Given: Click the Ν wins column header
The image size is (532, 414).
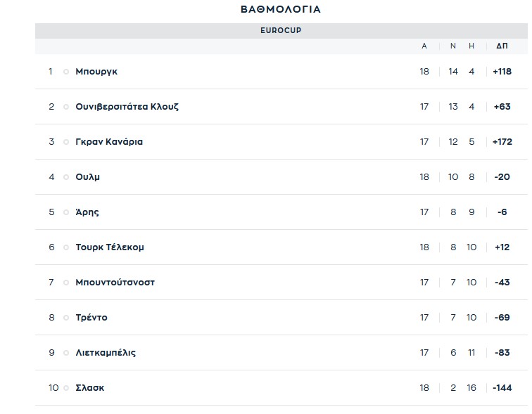Looking at the screenshot, I should click(453, 46).
